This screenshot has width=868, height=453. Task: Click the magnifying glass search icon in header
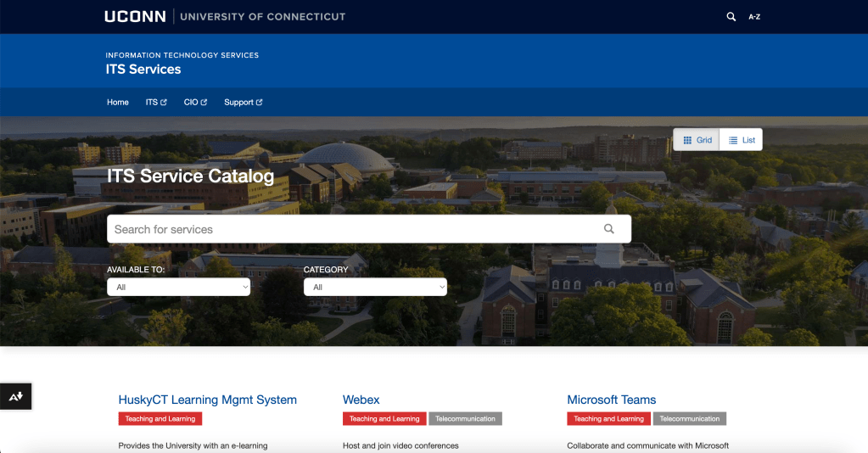[731, 16]
